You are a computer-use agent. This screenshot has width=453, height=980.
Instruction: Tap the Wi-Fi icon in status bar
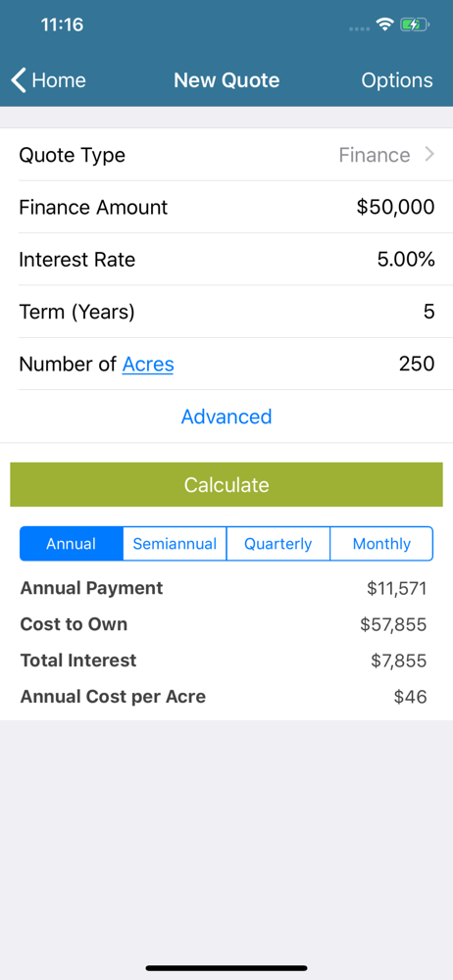pos(384,25)
